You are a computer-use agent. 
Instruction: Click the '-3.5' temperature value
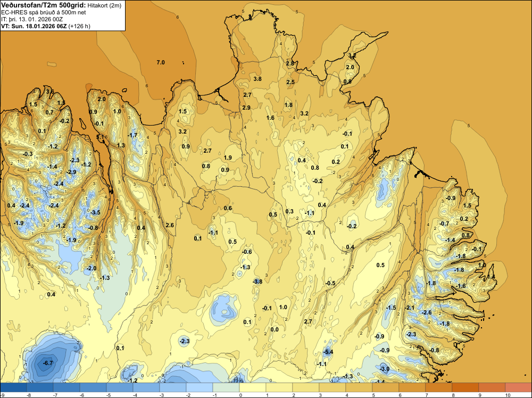point(95,212)
